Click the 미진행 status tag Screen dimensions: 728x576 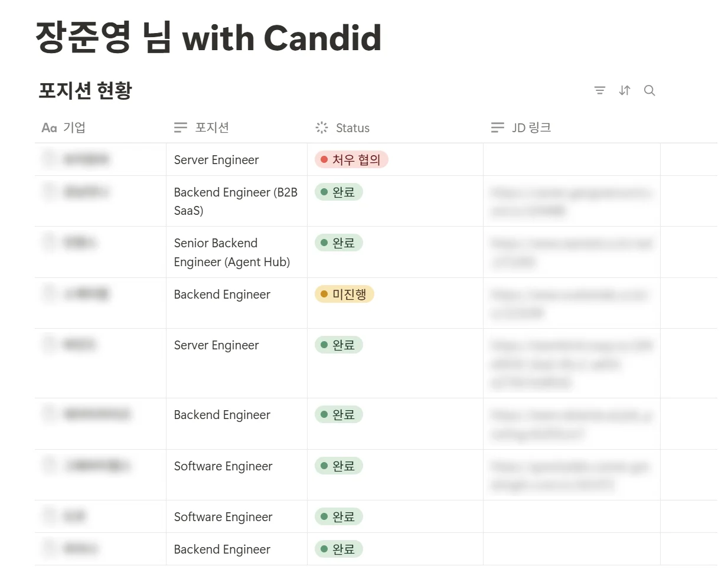coord(344,294)
